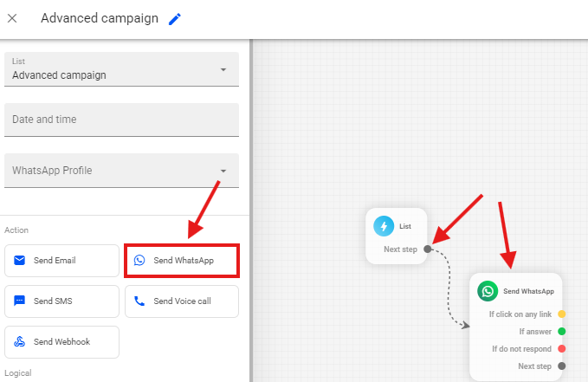
Task: Add a Send Email action
Action: (x=61, y=261)
